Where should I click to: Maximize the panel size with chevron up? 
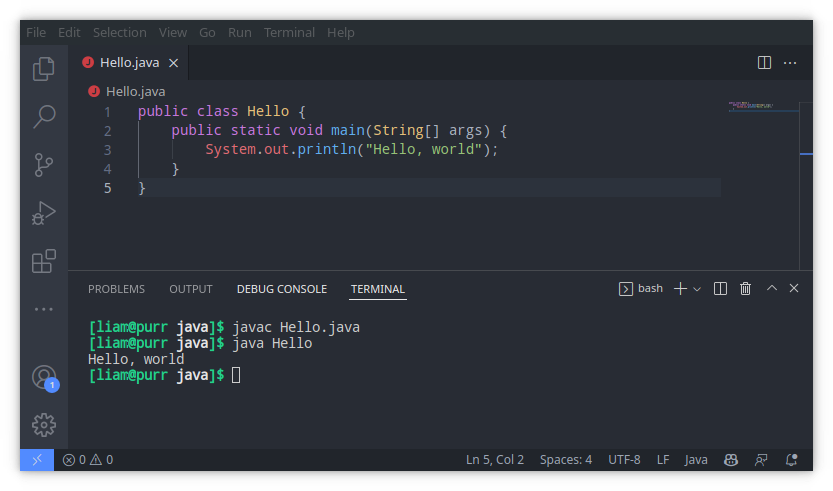(x=771, y=289)
